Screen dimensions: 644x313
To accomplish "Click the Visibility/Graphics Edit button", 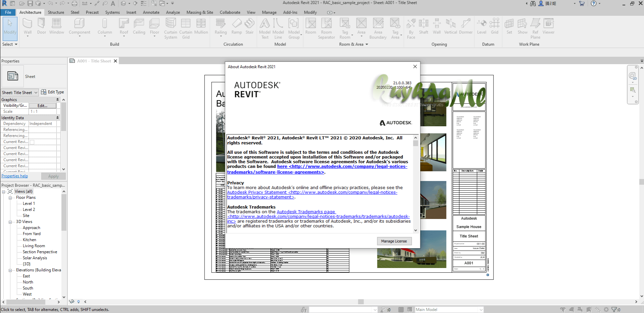I will pyautogui.click(x=42, y=106).
